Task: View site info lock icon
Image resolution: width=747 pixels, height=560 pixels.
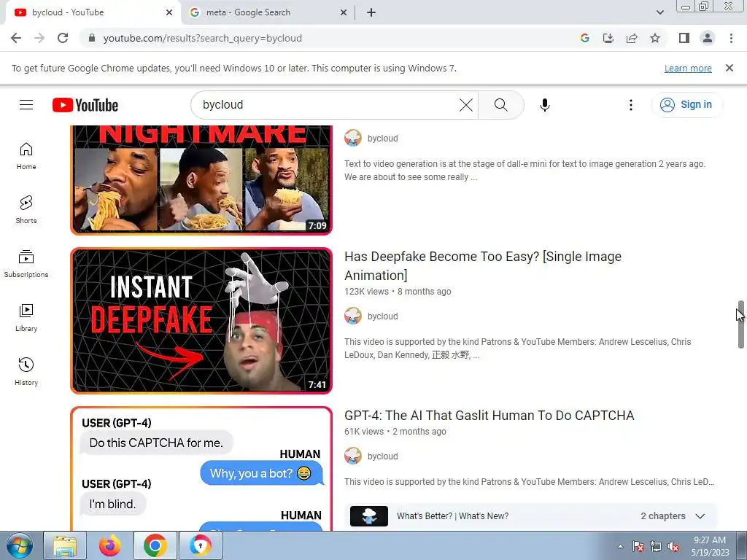Action: tap(92, 38)
